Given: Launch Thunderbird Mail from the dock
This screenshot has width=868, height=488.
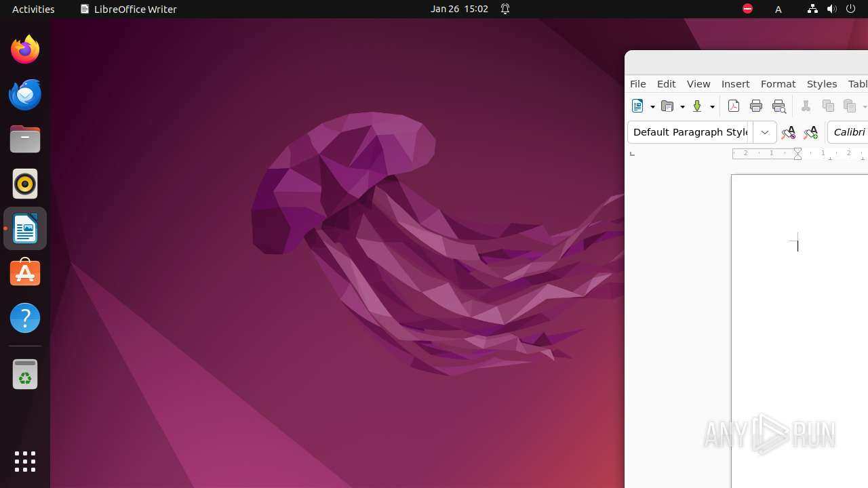Looking at the screenshot, I should tap(25, 94).
